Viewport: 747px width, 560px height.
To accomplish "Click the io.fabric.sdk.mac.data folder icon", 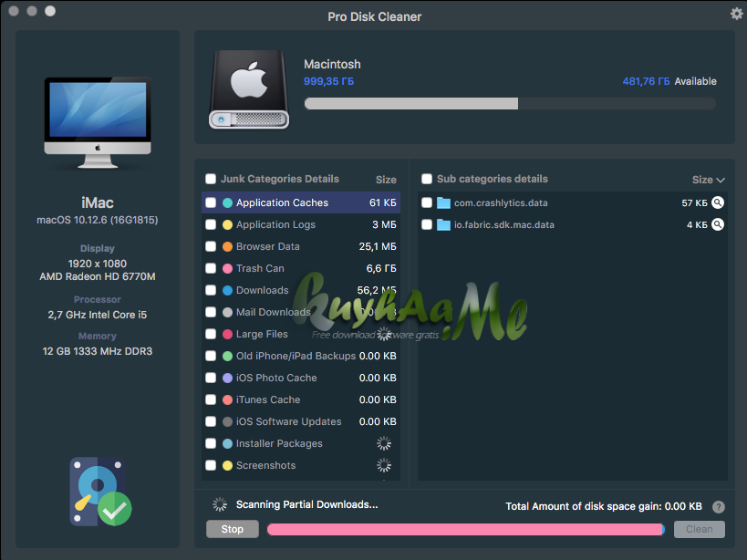I will click(443, 224).
